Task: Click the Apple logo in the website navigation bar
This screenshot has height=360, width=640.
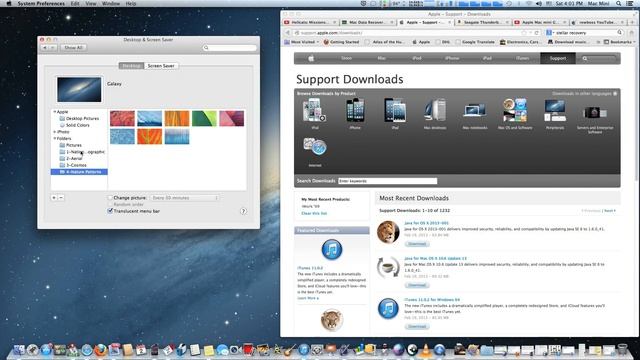Action: pos(311,58)
